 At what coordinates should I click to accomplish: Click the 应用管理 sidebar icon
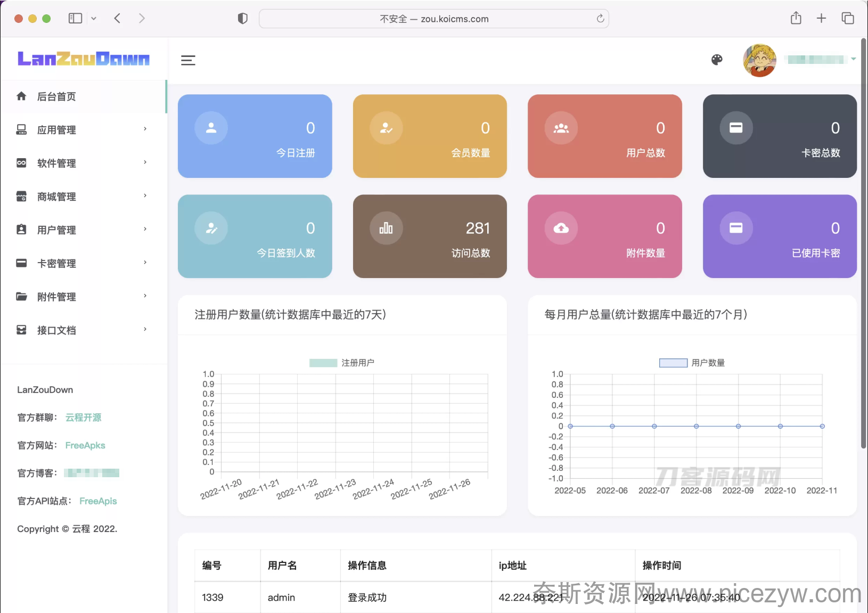(x=21, y=129)
